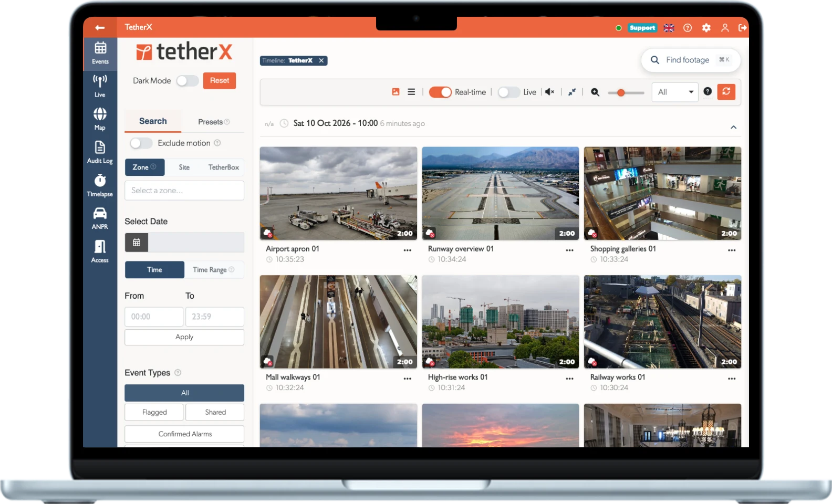Collapse the Sat 10 Oct 2026 group
Screen dimensions: 832x504
point(733,128)
